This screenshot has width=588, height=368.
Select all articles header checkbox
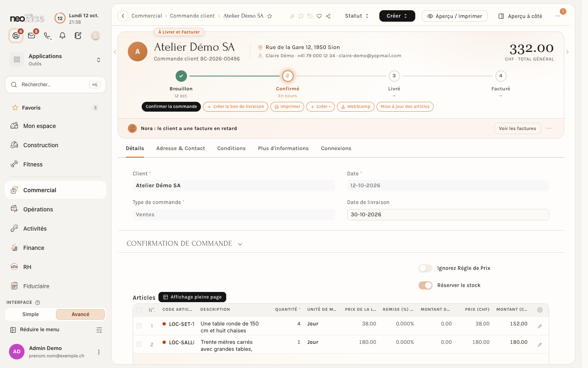click(x=139, y=310)
